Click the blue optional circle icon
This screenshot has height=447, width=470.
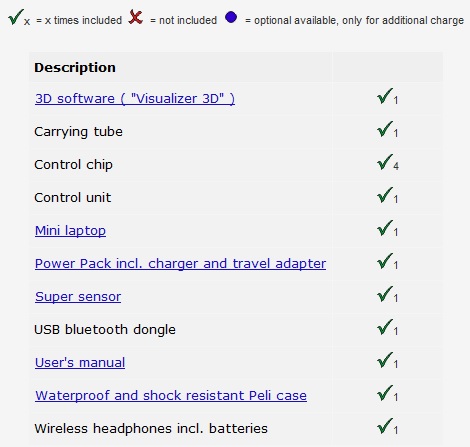[x=231, y=17]
